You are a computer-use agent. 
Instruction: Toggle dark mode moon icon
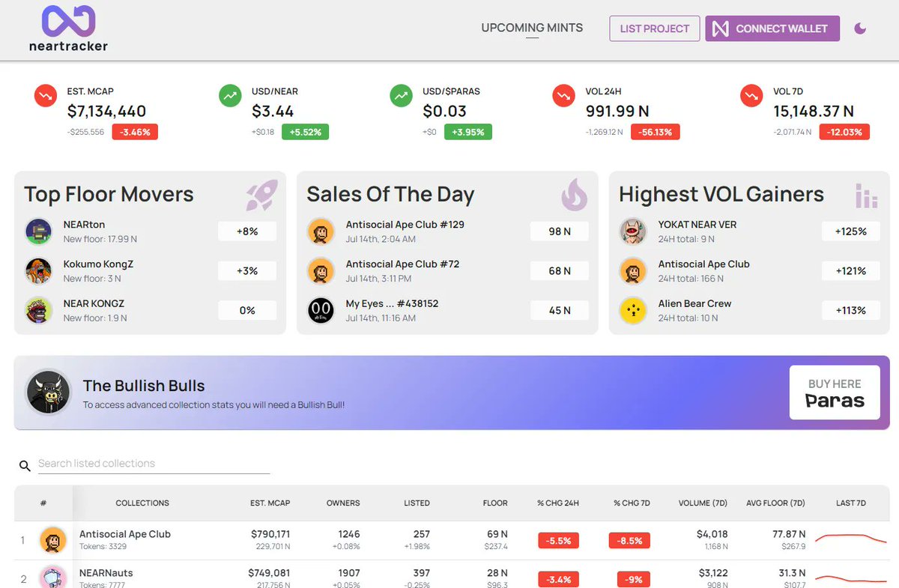(x=860, y=28)
